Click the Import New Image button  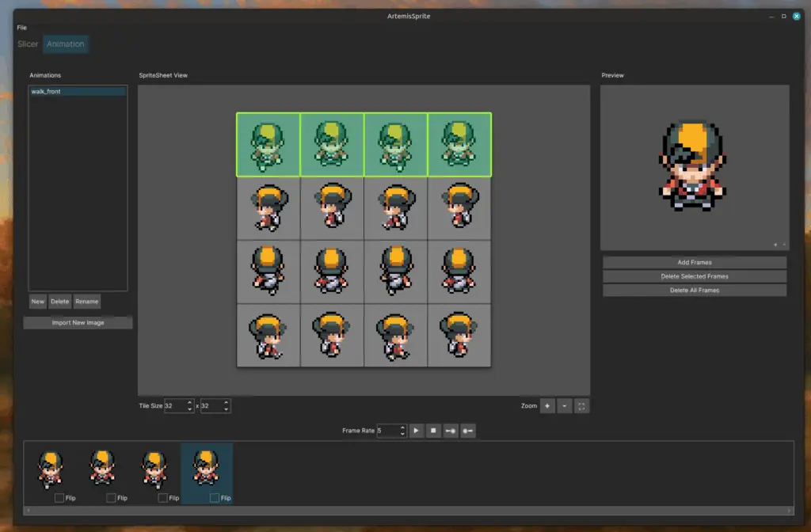pyautogui.click(x=78, y=323)
